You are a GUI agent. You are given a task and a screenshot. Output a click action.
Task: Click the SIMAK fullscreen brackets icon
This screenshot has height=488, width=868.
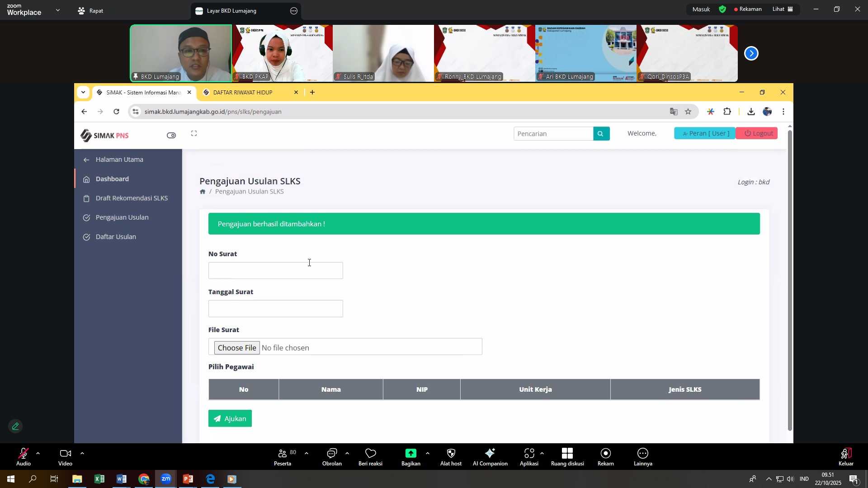point(194,134)
